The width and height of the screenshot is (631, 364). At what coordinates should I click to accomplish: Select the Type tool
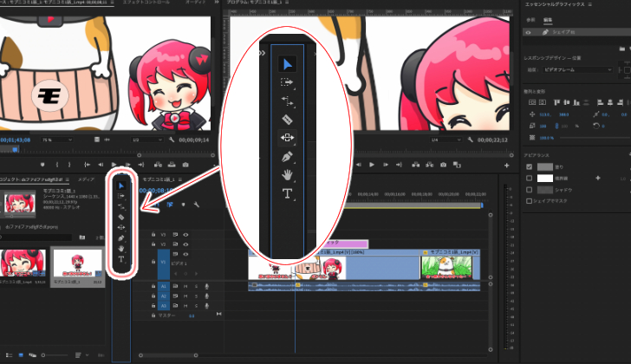coord(121,259)
